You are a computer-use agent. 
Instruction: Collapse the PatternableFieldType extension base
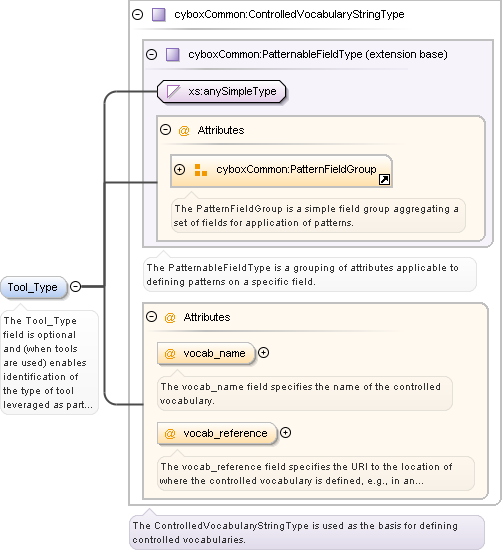point(151,54)
